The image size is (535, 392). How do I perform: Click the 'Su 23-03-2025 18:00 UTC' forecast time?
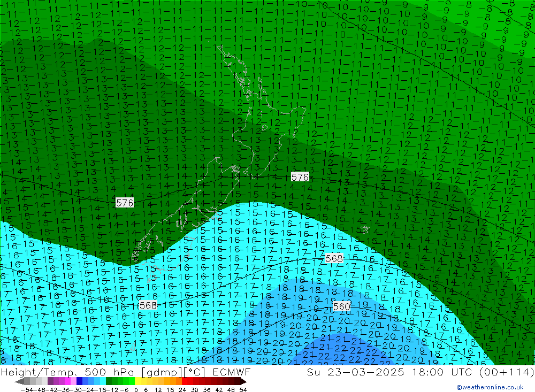click(389, 372)
